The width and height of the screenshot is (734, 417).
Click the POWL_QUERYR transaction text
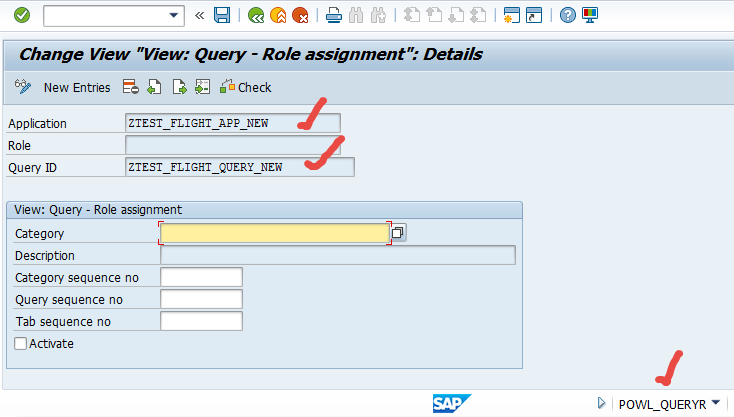pos(662,404)
